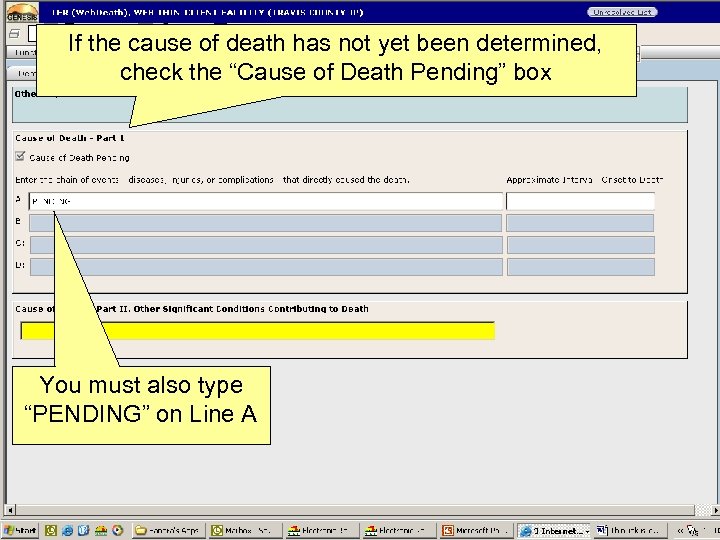720x540 pixels.
Task: Toggle the Cause of Death Pending checkbox
Action: coord(20,156)
